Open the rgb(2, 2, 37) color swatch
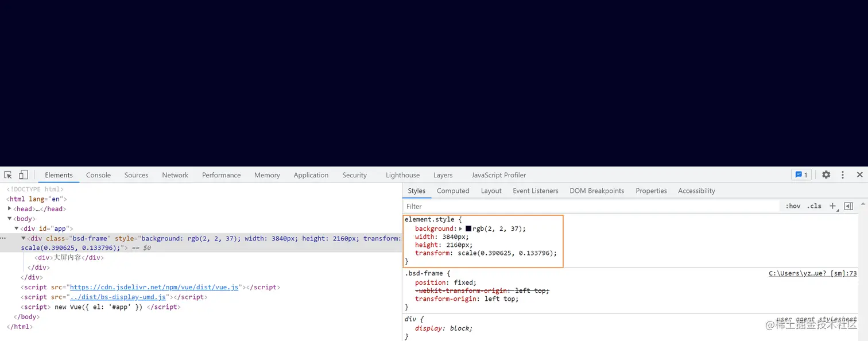Screen dimensions: 868x341 (468, 228)
